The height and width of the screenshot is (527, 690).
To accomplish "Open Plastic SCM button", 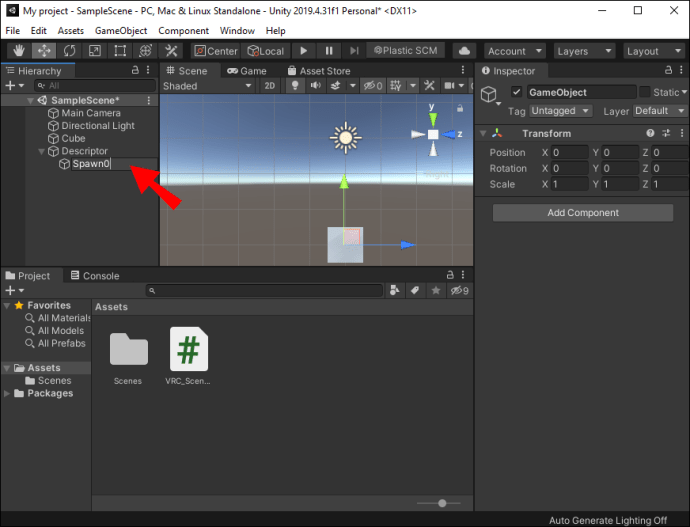I will pyautogui.click(x=406, y=51).
